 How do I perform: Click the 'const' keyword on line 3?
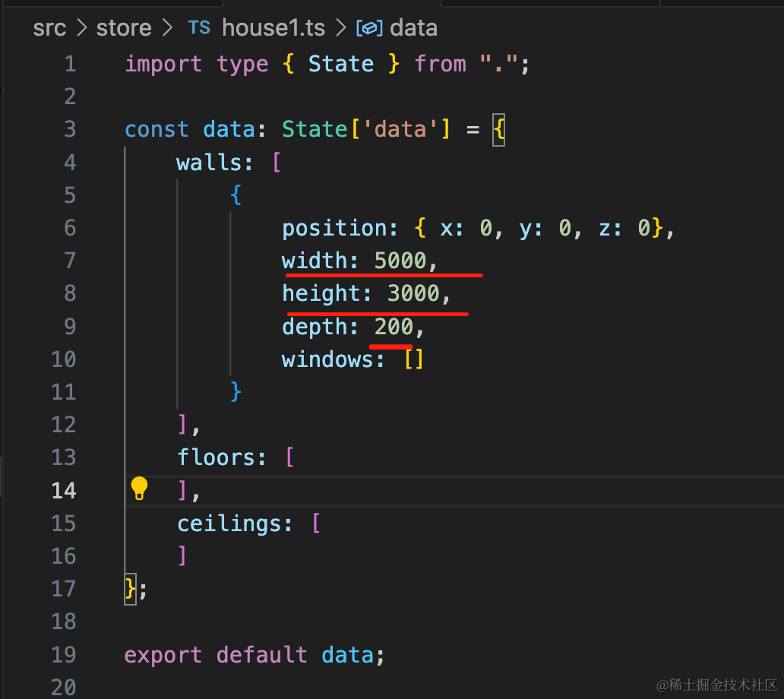156,129
